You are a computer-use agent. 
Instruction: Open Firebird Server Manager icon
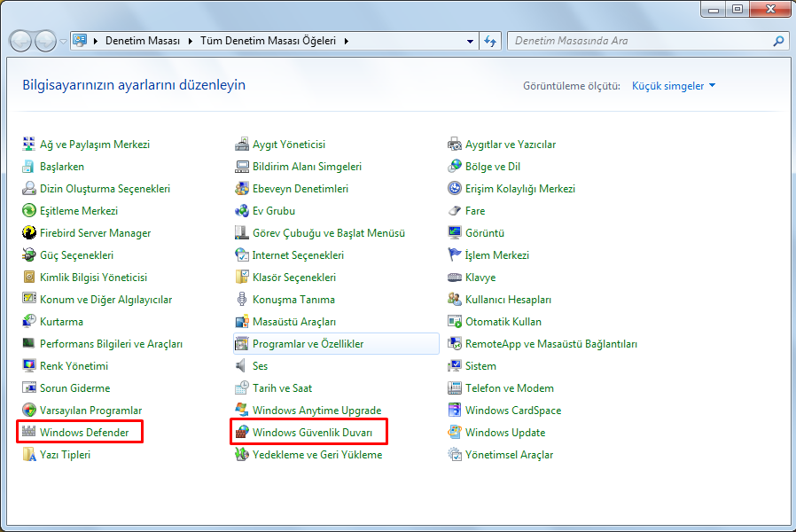click(x=29, y=233)
